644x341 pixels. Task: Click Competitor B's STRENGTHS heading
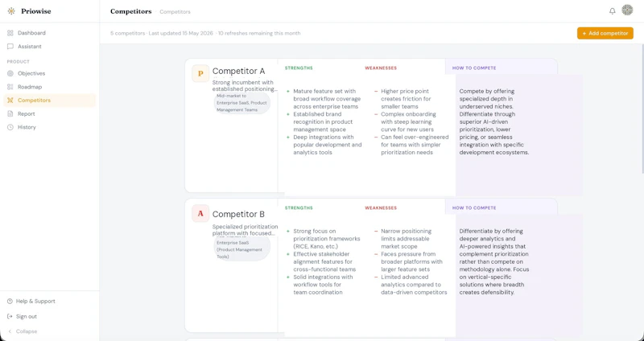click(299, 208)
